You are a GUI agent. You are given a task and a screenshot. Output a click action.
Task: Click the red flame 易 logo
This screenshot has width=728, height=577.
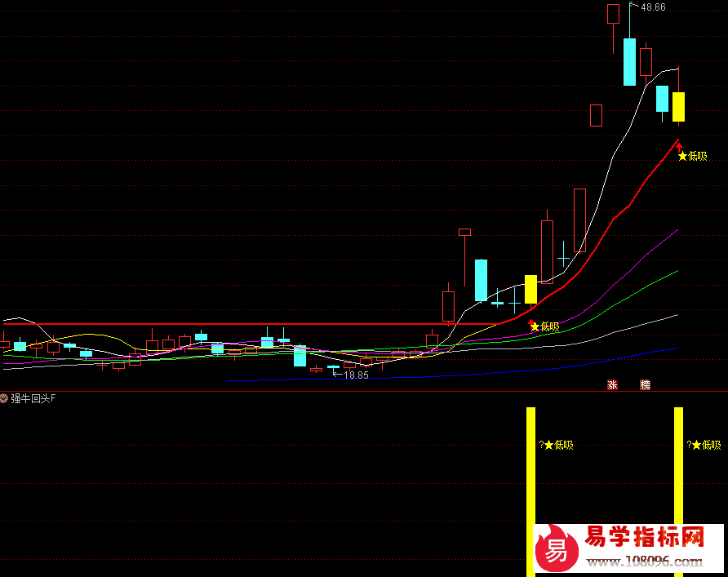(x=556, y=548)
